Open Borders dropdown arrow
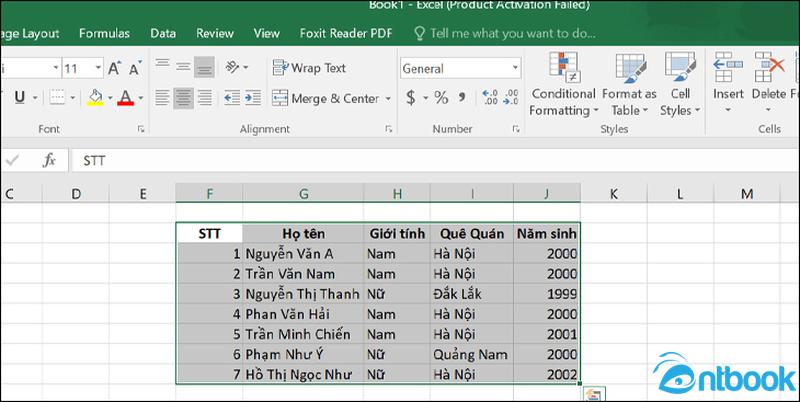 point(72,97)
